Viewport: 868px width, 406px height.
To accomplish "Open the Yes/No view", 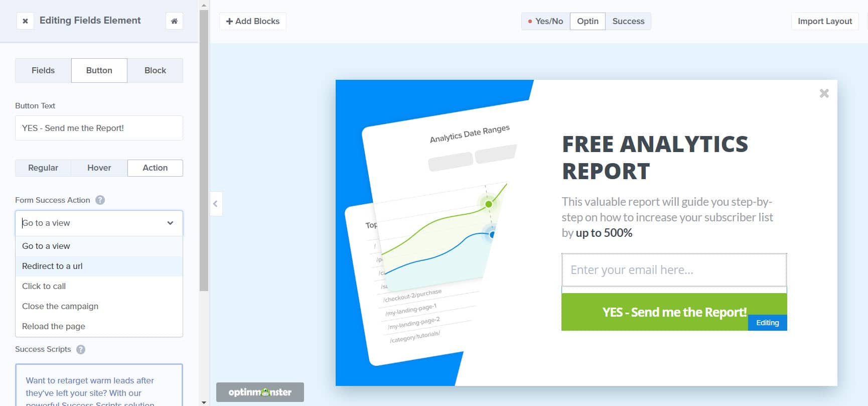I will (545, 21).
